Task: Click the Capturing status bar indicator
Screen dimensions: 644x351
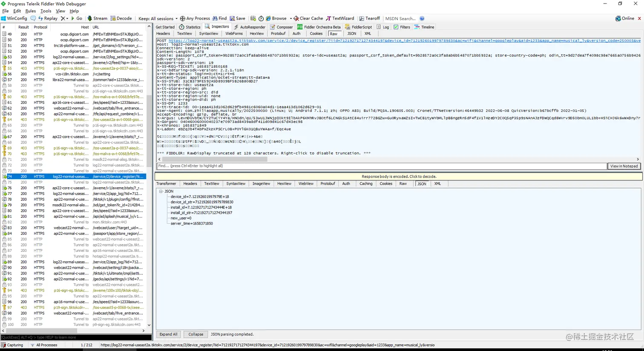Action: 12,345
